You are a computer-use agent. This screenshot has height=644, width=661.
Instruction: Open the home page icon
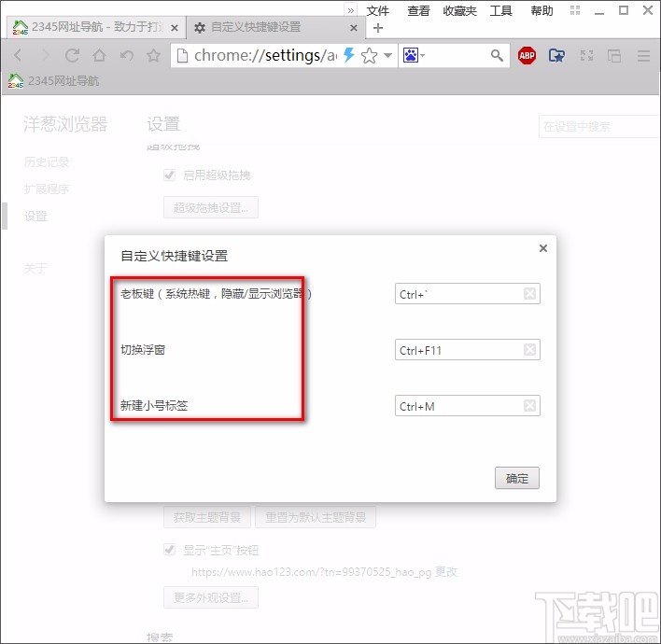pos(100,55)
